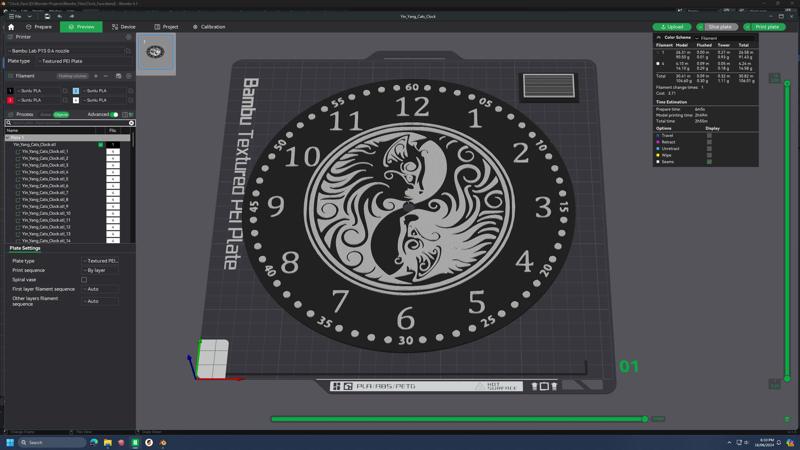Viewport: 800px width, 450px height.
Task: Open the Color Scheme Filament dropdown
Action: (723, 38)
